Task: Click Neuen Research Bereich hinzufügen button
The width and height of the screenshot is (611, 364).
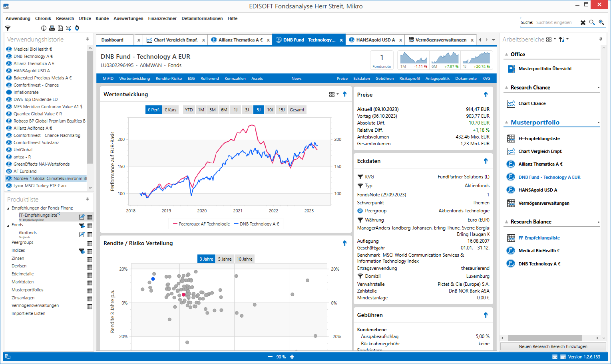Action: pos(553,346)
